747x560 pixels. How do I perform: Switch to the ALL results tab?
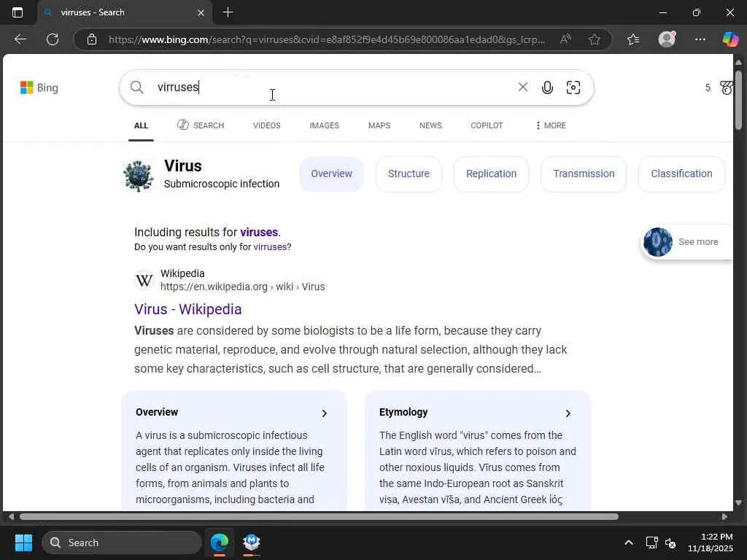(x=141, y=125)
